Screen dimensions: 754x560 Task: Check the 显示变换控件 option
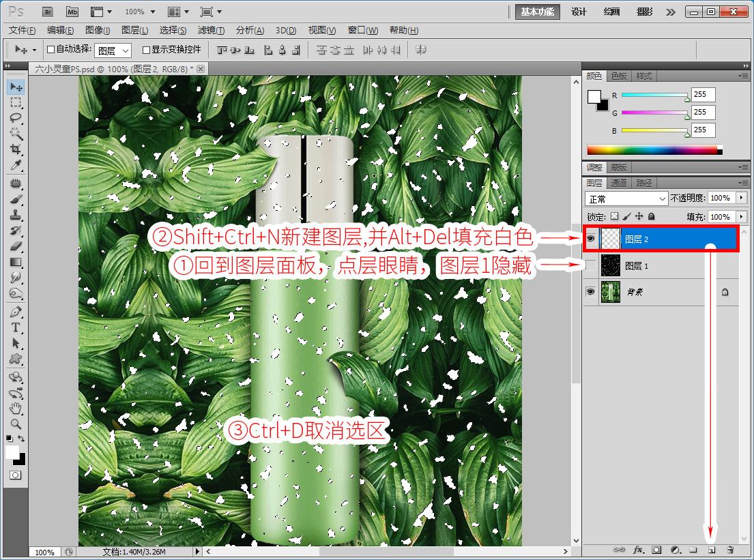point(146,50)
